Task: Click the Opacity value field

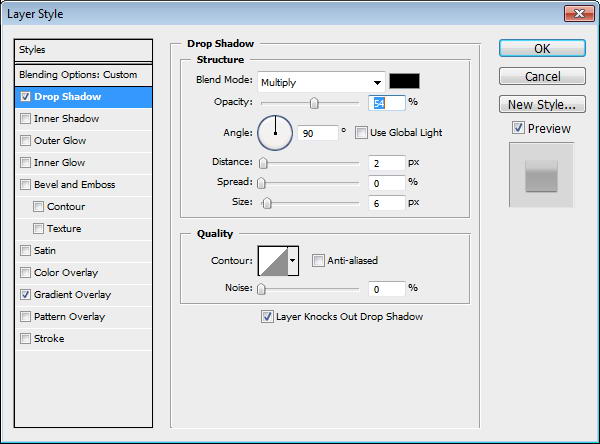Action: pos(386,103)
